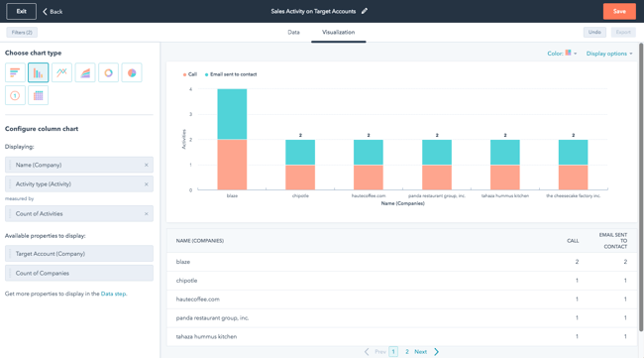This screenshot has width=644, height=358.
Task: Select the donut chart type icon
Action: [x=108, y=72]
